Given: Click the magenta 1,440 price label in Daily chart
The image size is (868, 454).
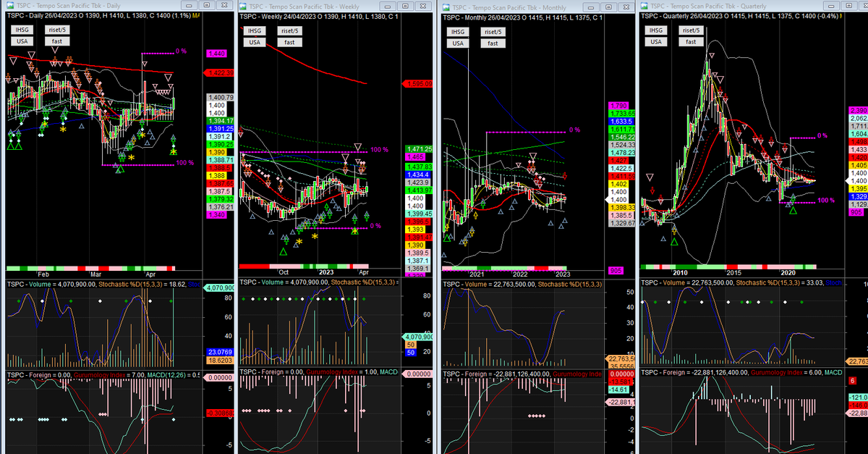Looking at the screenshot, I should (216, 54).
